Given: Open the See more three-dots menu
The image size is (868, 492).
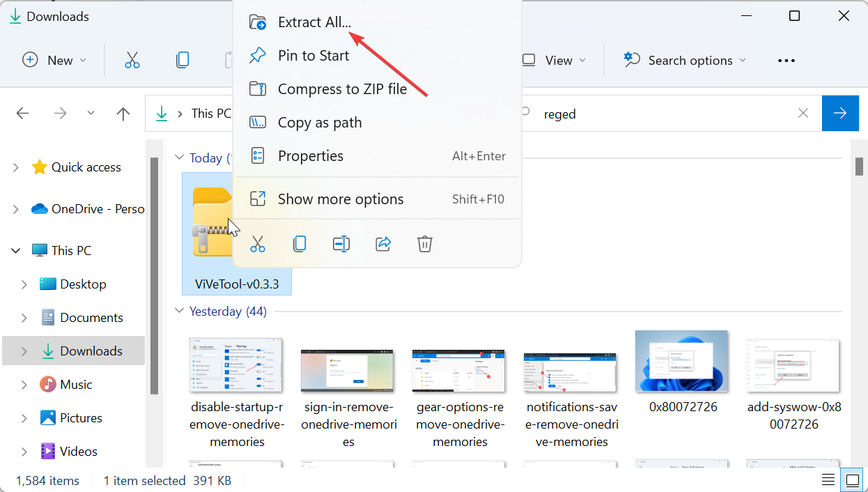Looking at the screenshot, I should [786, 61].
